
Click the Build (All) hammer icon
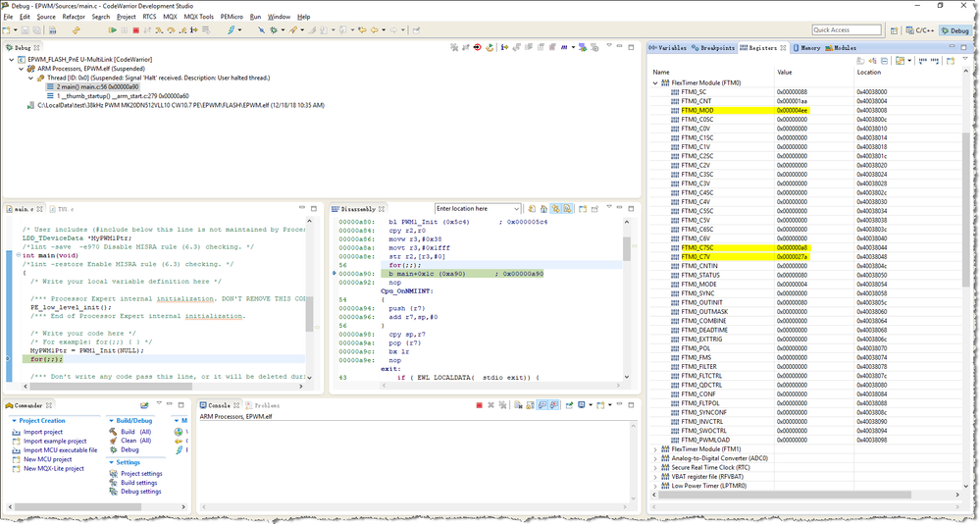(x=115, y=432)
